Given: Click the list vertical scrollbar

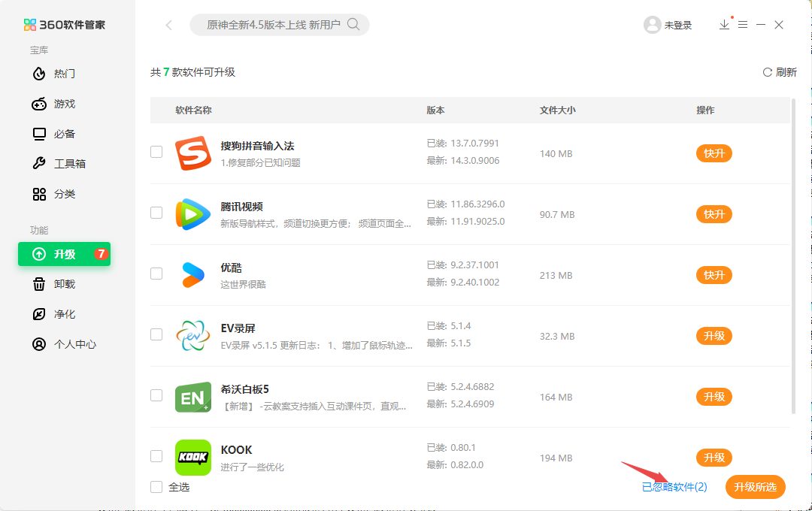Looking at the screenshot, I should 793,256.
